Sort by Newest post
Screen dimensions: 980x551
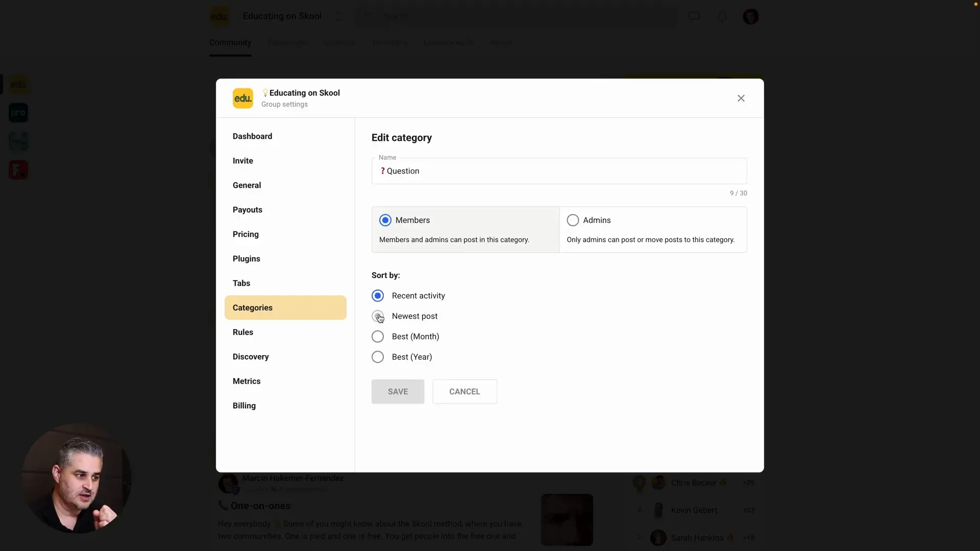coord(378,316)
